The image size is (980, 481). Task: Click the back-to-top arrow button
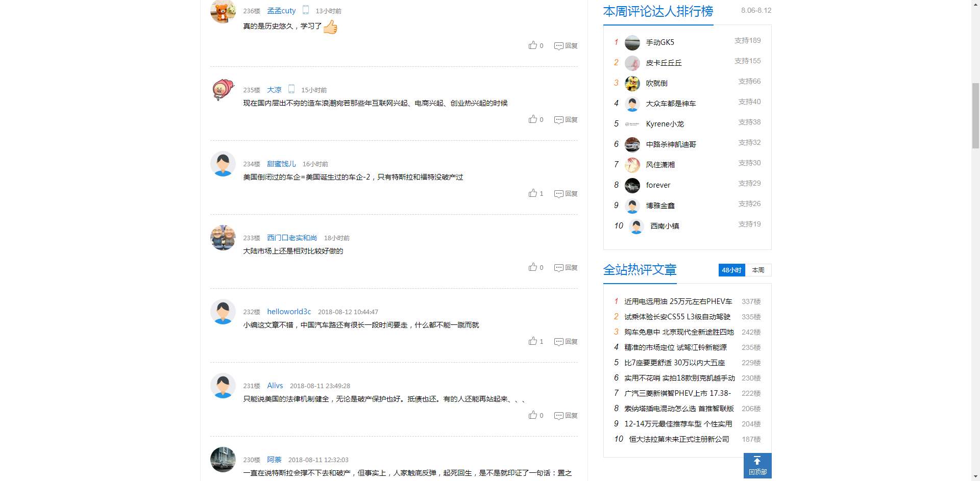[x=757, y=465]
